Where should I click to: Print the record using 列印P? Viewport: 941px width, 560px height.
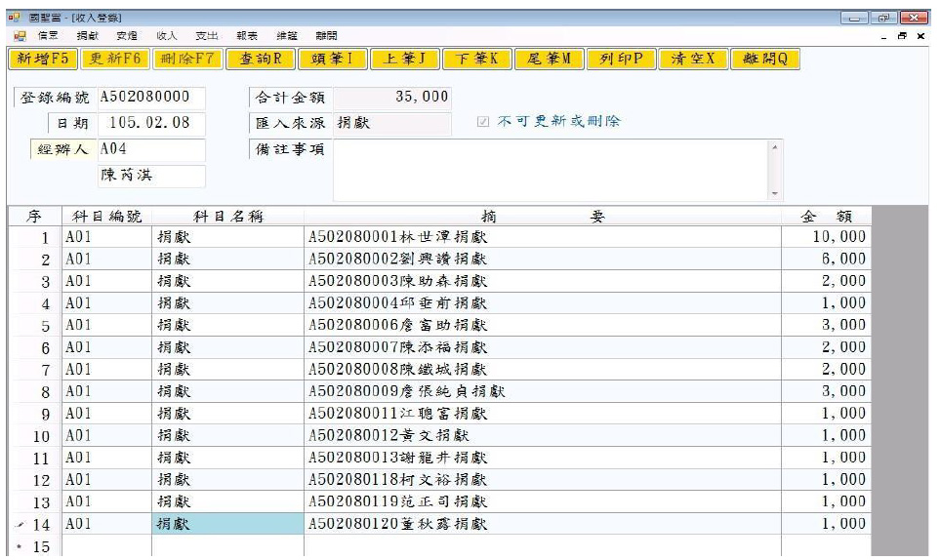point(621,60)
